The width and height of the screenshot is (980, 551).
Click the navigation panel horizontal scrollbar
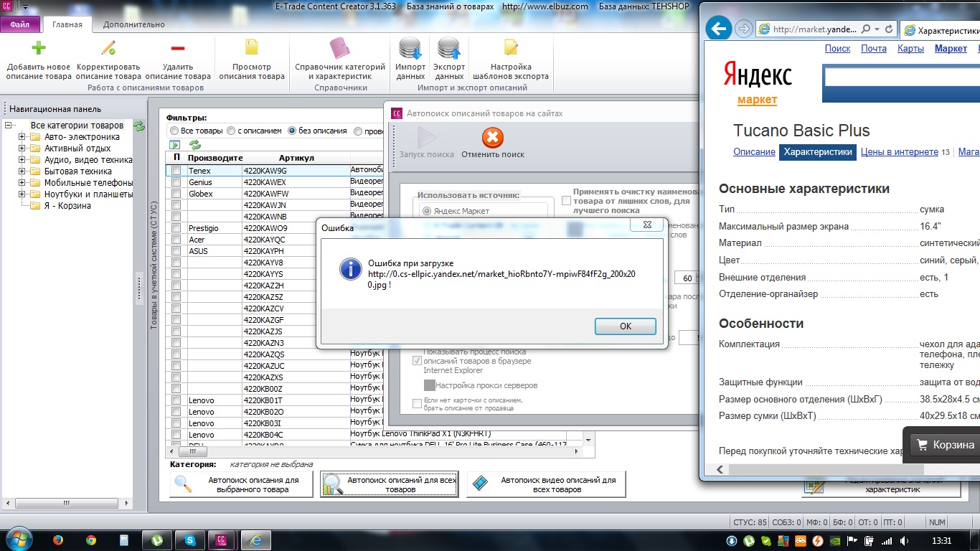pos(69,502)
